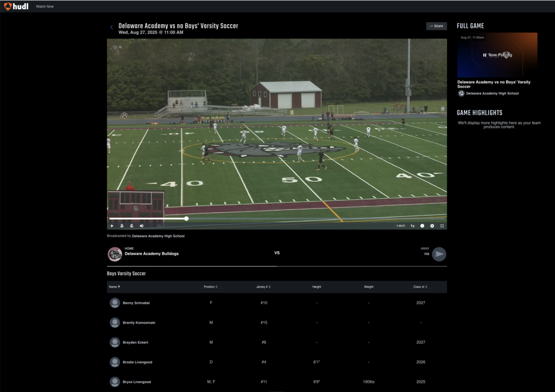Image resolution: width=555 pixels, height=392 pixels.
Task: Click the away team 'no' logo badge
Action: (x=438, y=253)
